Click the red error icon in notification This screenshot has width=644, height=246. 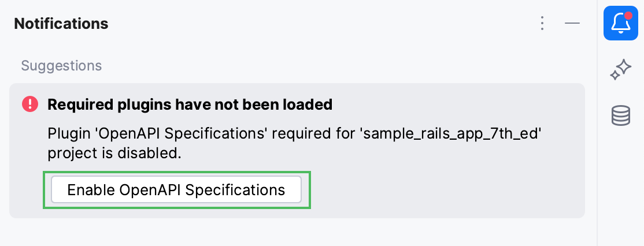tap(29, 104)
